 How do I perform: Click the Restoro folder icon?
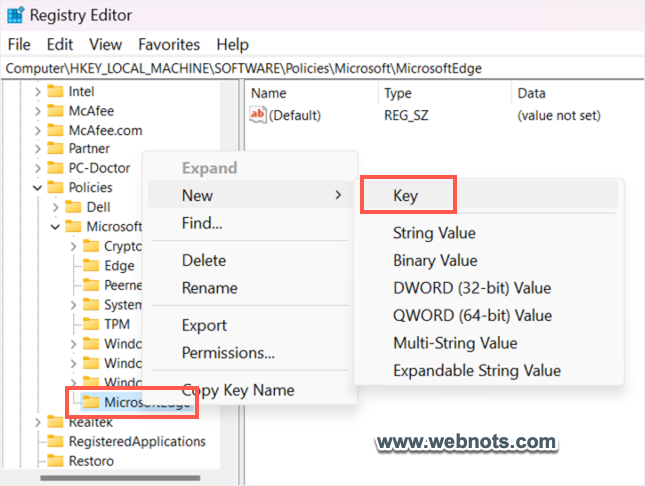click(x=55, y=461)
